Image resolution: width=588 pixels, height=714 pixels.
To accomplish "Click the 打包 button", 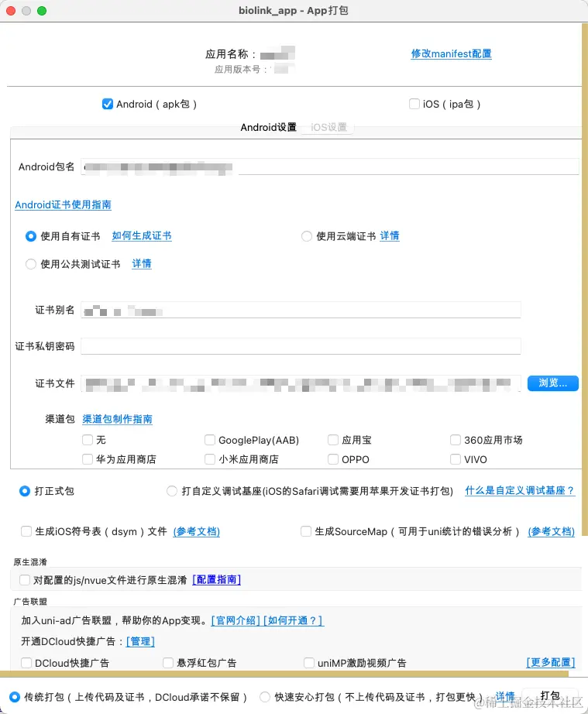I will click(x=550, y=695).
